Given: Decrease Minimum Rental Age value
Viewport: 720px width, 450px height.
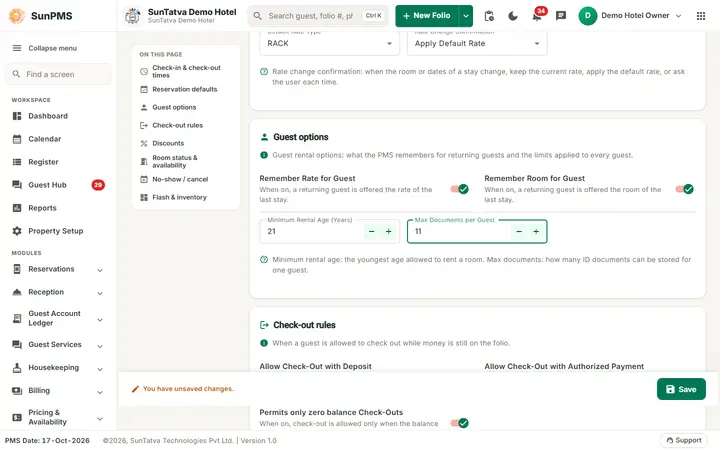Looking at the screenshot, I should coord(371,232).
